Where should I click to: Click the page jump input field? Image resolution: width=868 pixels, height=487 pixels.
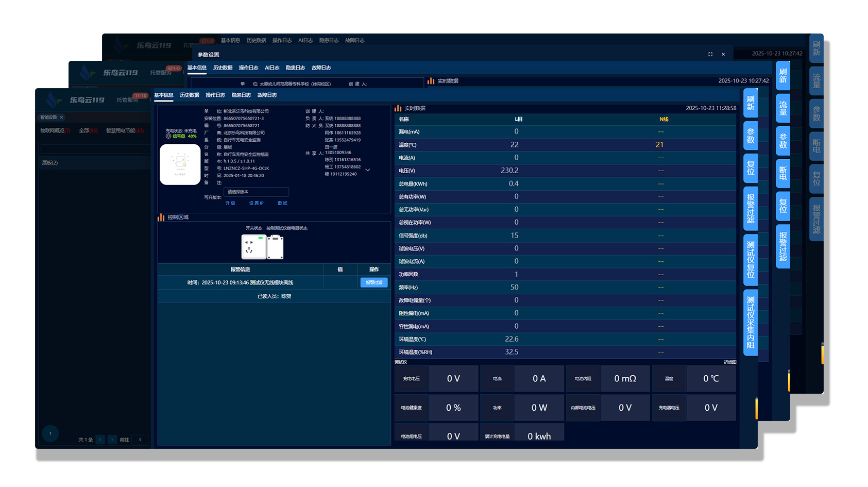[x=140, y=440]
